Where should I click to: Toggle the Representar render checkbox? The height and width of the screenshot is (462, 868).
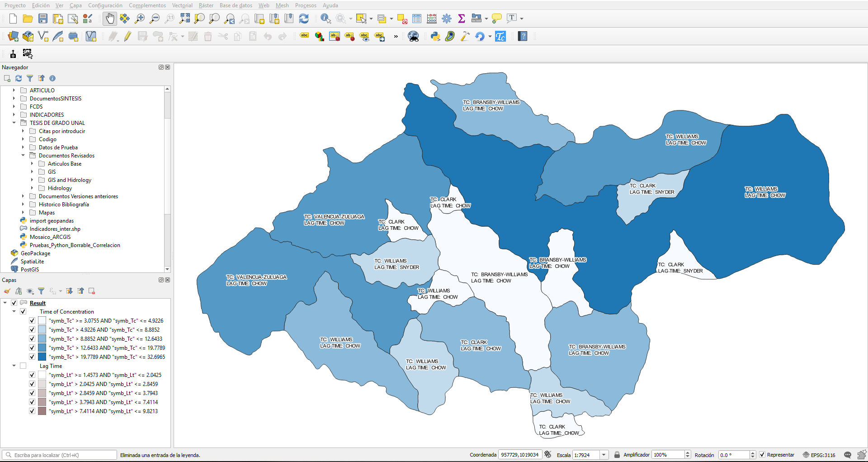click(762, 455)
